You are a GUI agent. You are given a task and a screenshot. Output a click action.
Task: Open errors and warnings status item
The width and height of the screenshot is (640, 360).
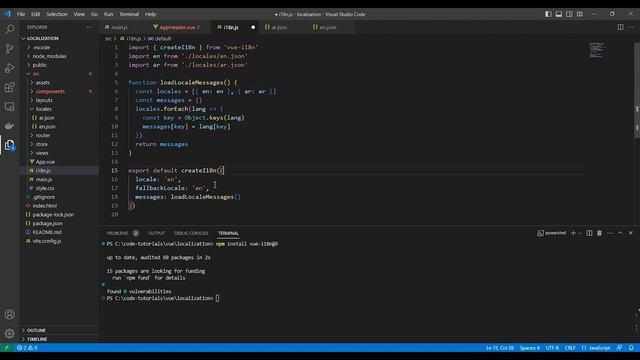(27, 348)
